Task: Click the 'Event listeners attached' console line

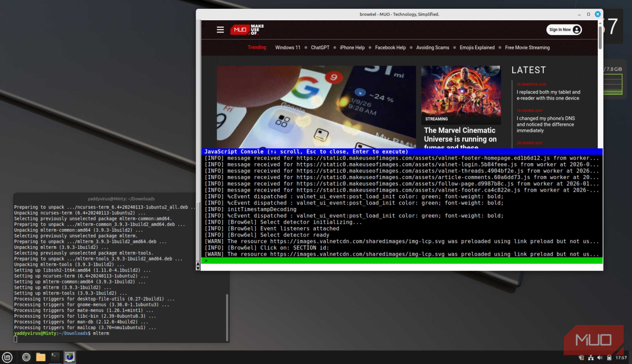Action: 272,228
